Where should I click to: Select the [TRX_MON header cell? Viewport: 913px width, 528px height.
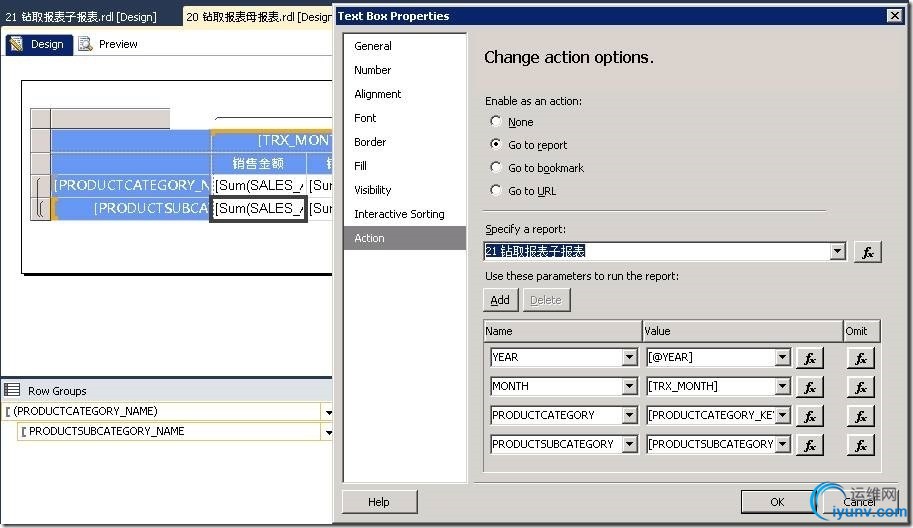(x=272, y=140)
